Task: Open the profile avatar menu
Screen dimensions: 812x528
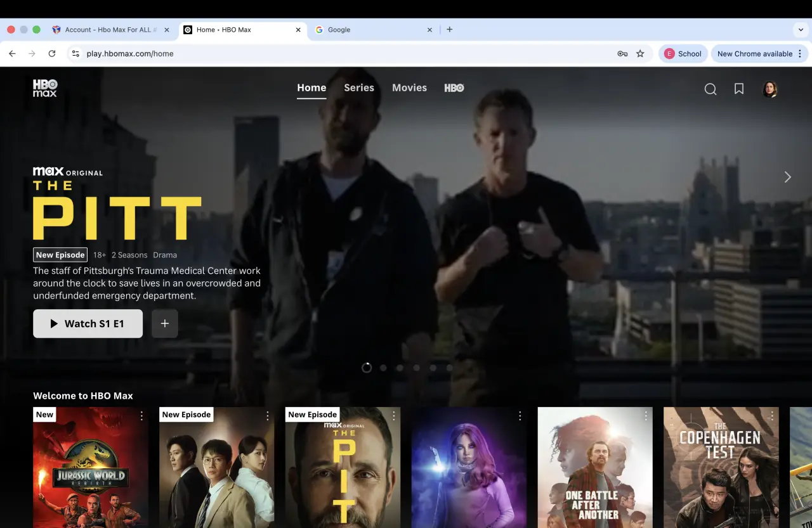Action: click(x=769, y=89)
